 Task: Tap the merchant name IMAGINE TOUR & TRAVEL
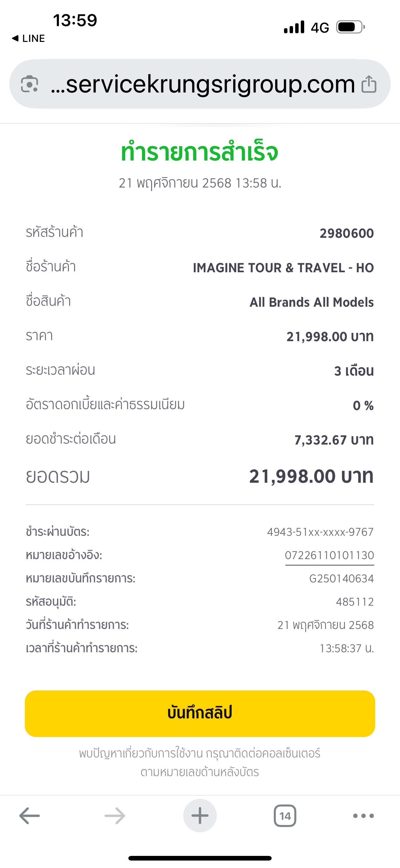coord(283,268)
